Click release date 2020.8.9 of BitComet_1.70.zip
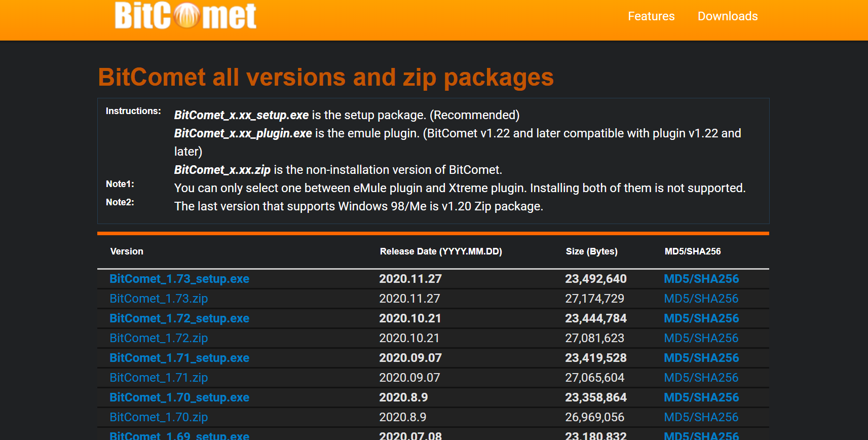868x440 pixels. [403, 417]
